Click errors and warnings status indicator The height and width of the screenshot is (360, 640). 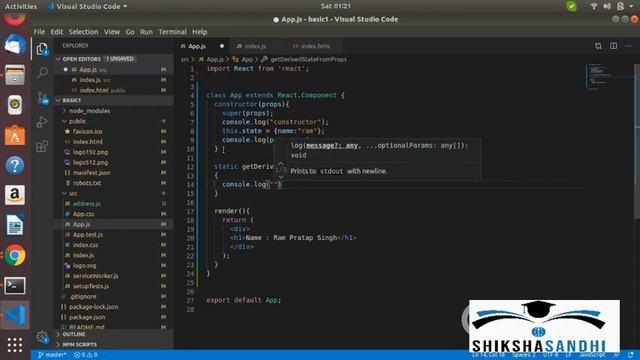click(86, 355)
